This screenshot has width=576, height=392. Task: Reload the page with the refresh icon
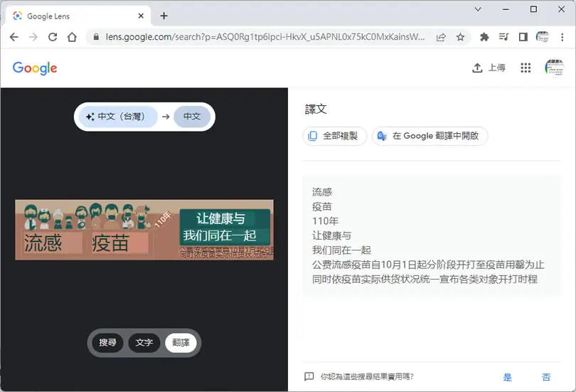pyautogui.click(x=53, y=37)
